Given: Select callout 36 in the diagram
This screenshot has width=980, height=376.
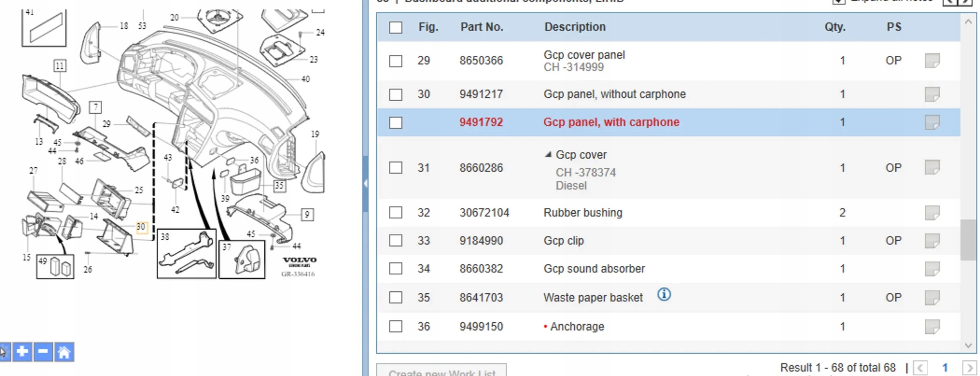Looking at the screenshot, I should coord(254,160).
